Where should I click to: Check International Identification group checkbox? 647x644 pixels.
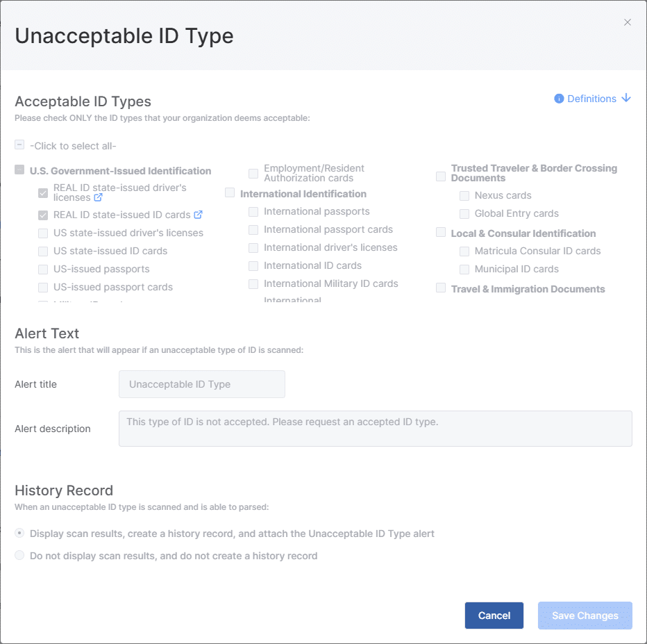230,193
